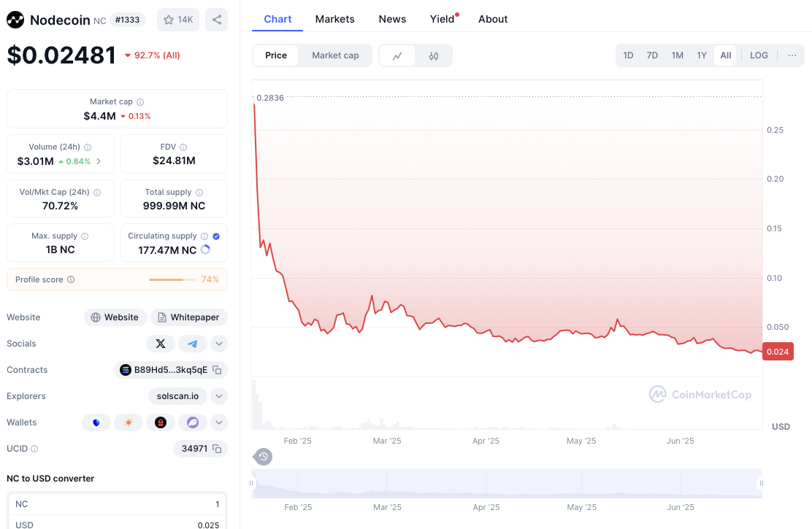Image resolution: width=812 pixels, height=529 pixels.
Task: Select the Price toggle option
Action: 276,55
